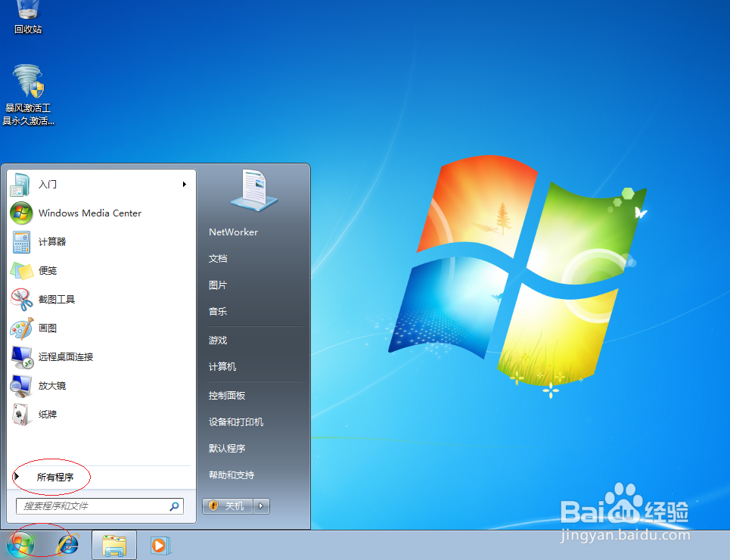Launch 远程桌面连接 remote desktop icon
Viewport: 730px width, 560px height.
pyautogui.click(x=21, y=357)
